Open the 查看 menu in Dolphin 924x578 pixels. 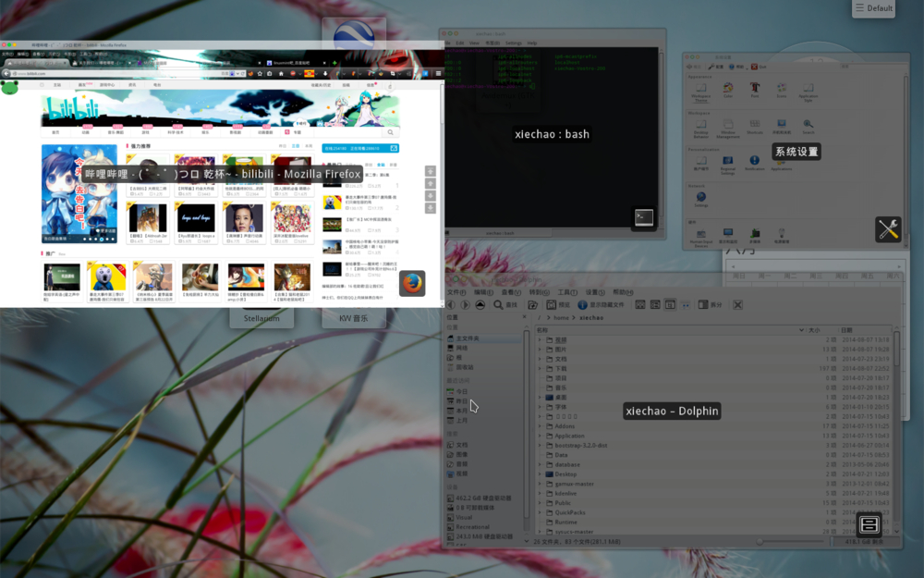pos(511,292)
